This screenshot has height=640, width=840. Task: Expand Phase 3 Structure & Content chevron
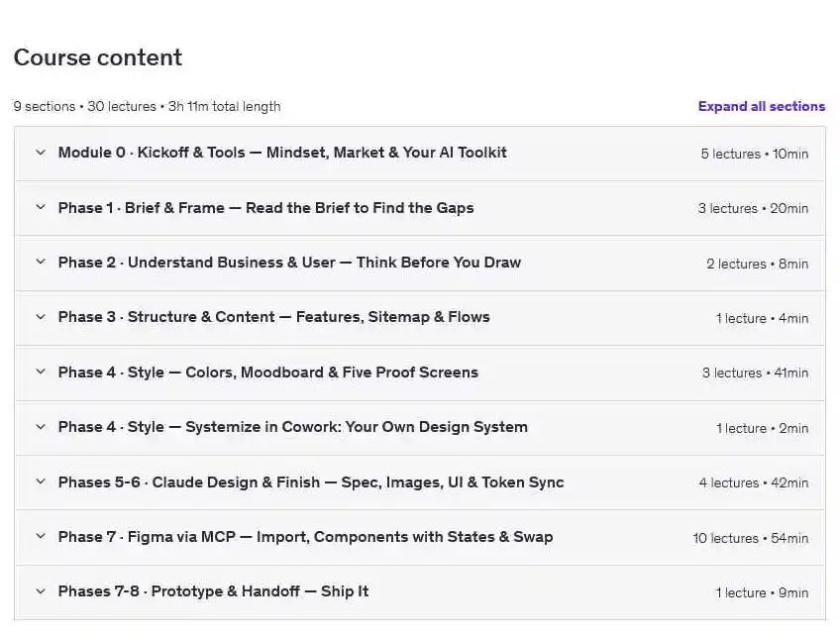click(41, 317)
